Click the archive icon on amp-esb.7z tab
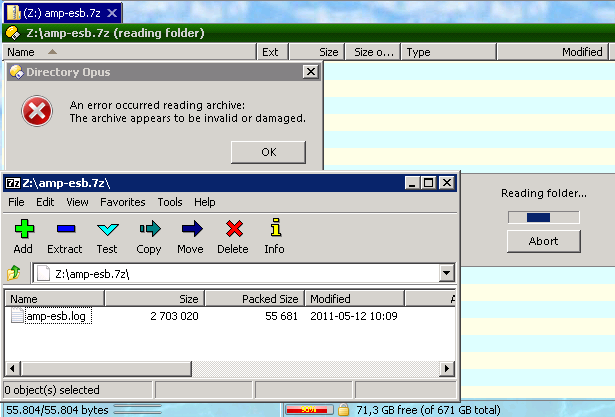 (x=14, y=13)
